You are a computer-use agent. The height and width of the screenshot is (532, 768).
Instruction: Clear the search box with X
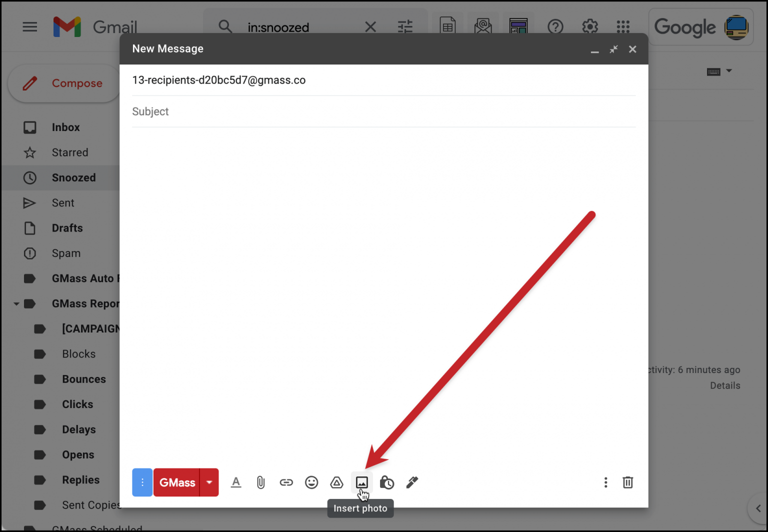(x=370, y=27)
